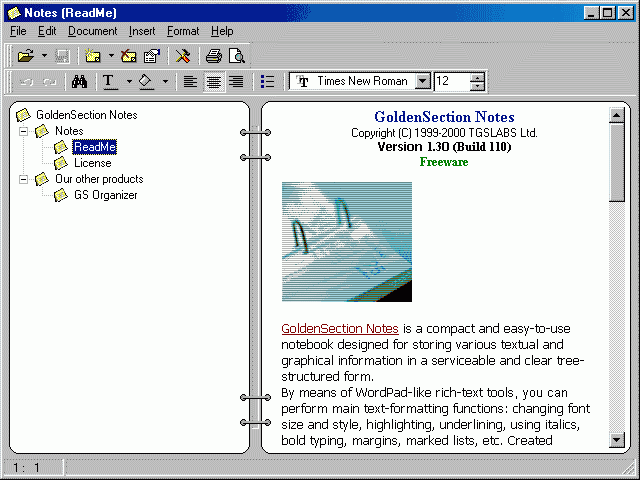Decrease the font size with the down spinner
The image size is (640, 480).
tap(477, 86)
